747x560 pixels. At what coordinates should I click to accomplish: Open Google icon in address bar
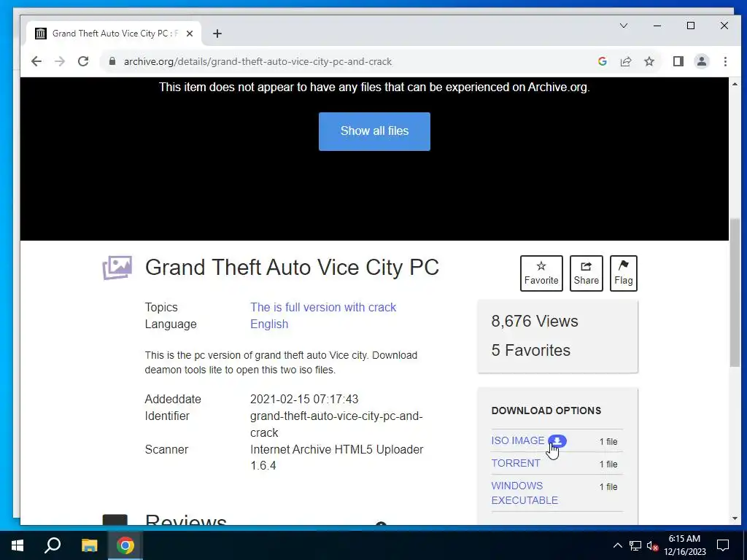[602, 61]
